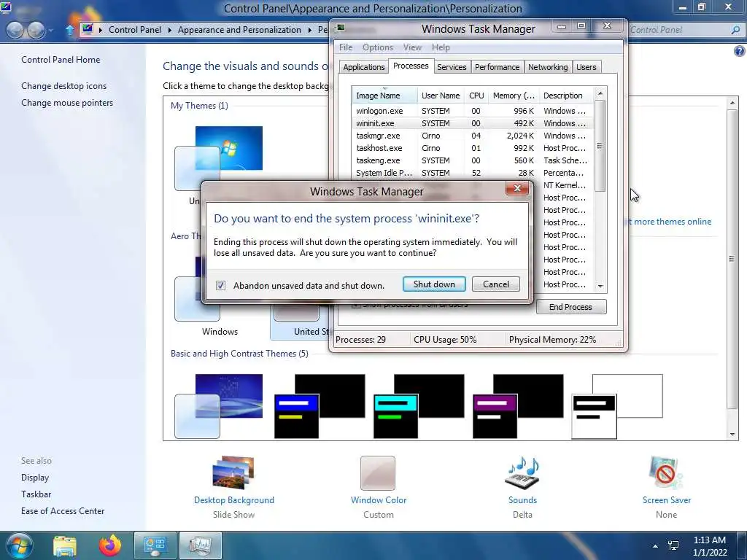This screenshot has height=560, width=747.
Task: Open the View menu in Task Manager
Action: 412,47
